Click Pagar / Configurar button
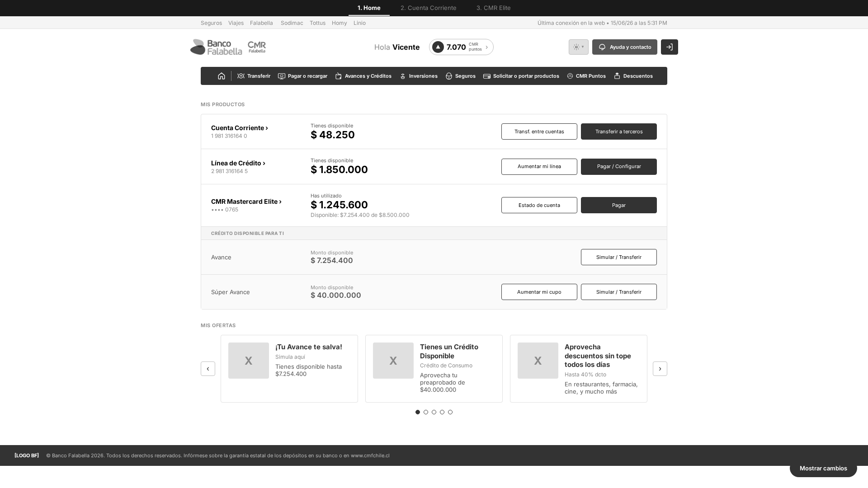Viewport: 868px width, 488px height. coord(619,167)
